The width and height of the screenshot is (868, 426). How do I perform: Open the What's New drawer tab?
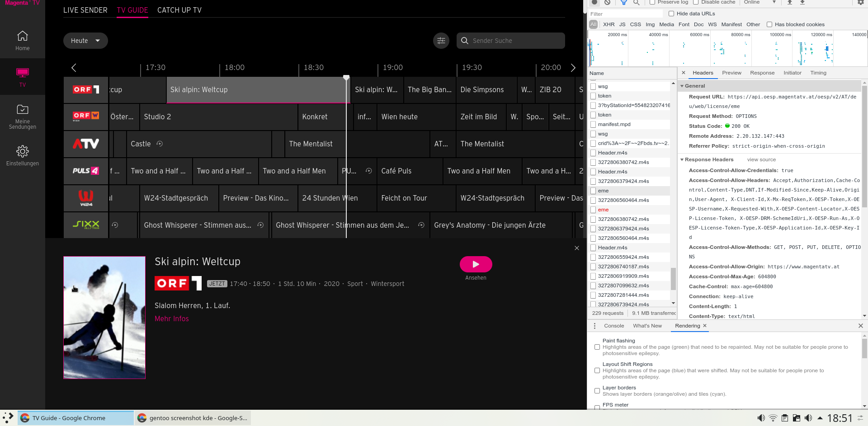[647, 326]
